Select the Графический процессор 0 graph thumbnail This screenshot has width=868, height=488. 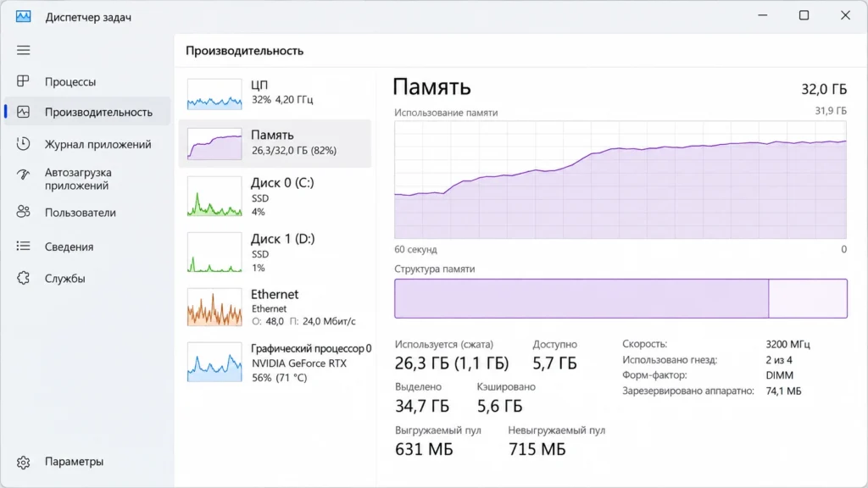pos(214,363)
